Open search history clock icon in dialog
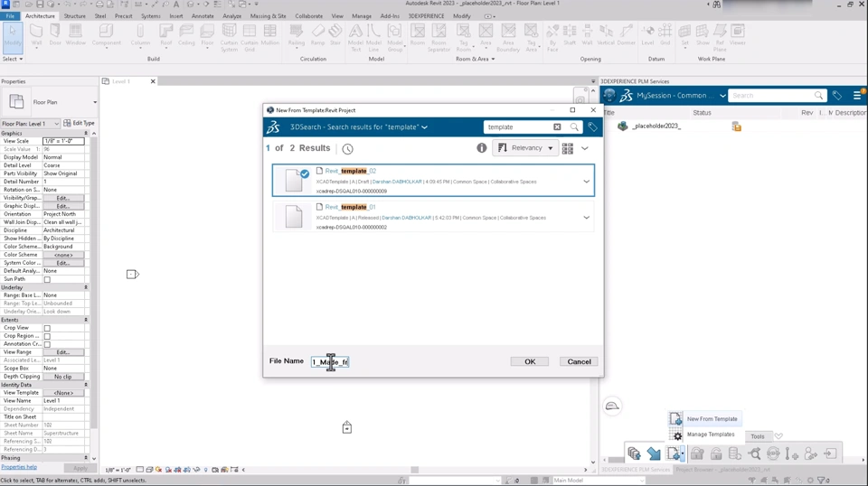 [347, 149]
